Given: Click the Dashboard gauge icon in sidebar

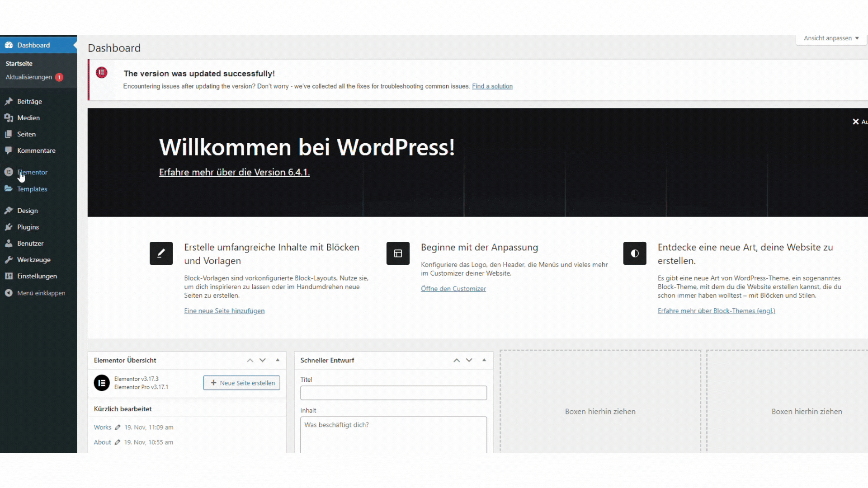Looking at the screenshot, I should (x=9, y=45).
